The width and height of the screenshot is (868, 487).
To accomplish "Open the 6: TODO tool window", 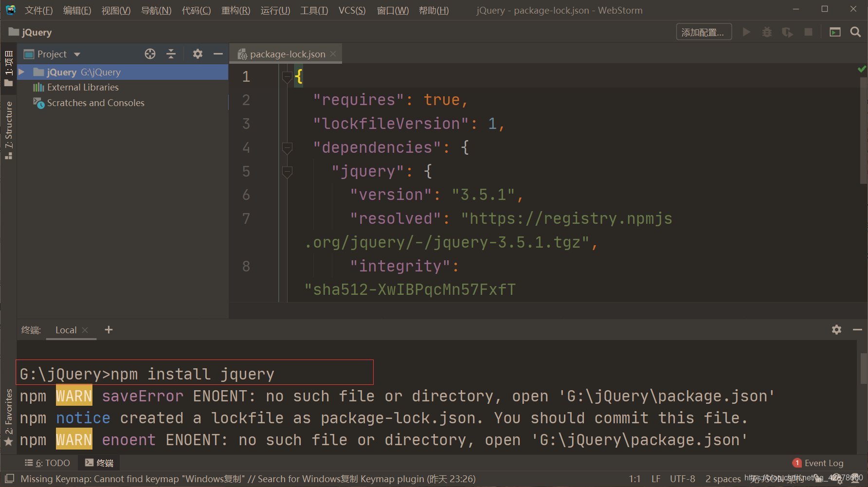I will click(x=48, y=463).
